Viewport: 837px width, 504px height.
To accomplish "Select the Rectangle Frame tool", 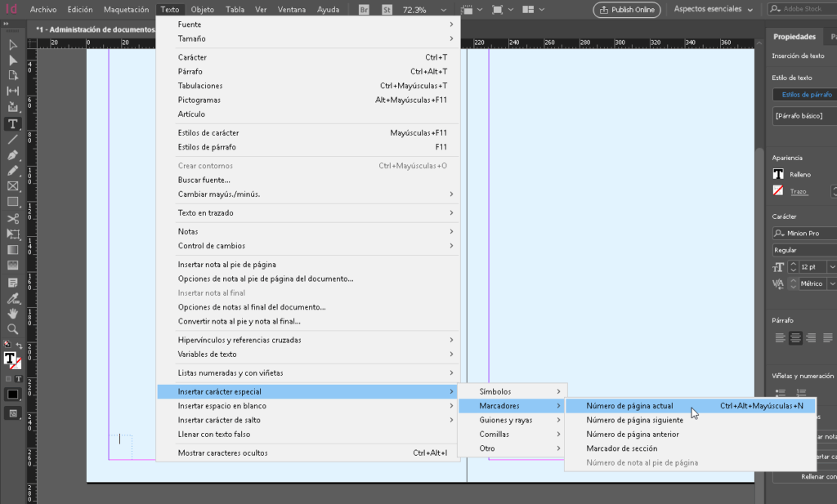I will 12,186.
